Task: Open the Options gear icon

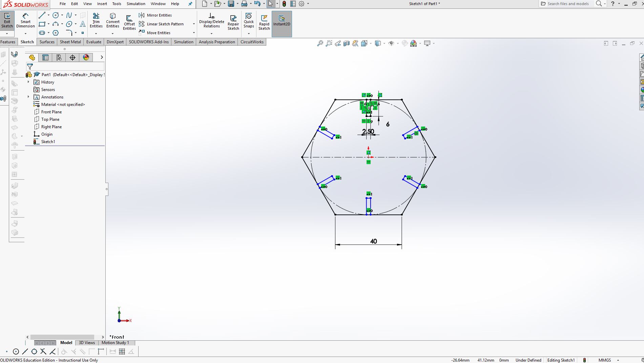Action: [x=302, y=4]
